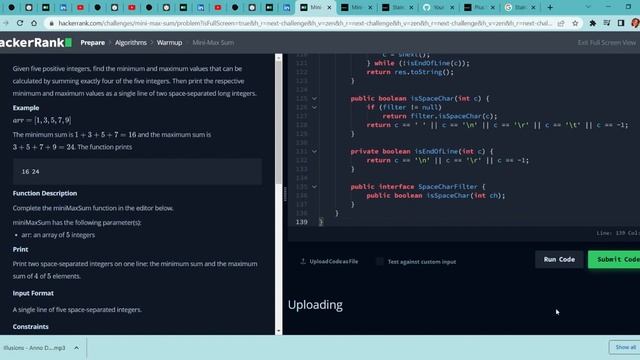Open the Prepare breadcrumb
Viewport: 640px width, 360px height.
[x=93, y=42]
